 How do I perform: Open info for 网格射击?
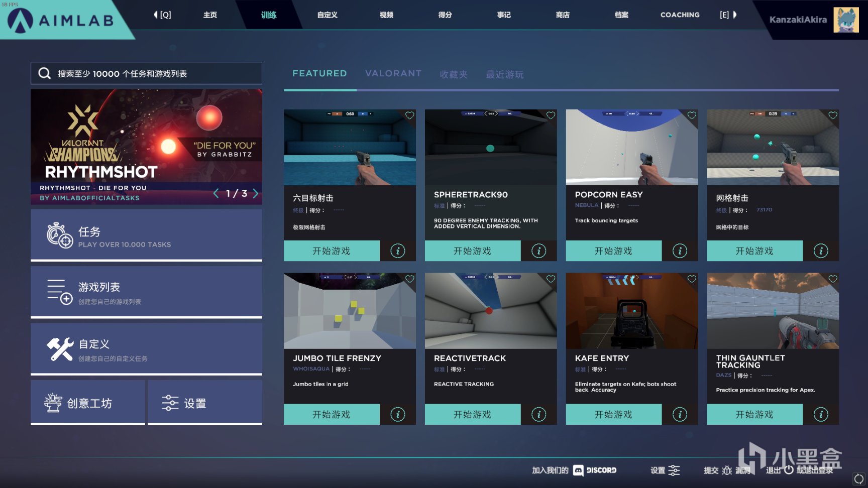click(821, 251)
